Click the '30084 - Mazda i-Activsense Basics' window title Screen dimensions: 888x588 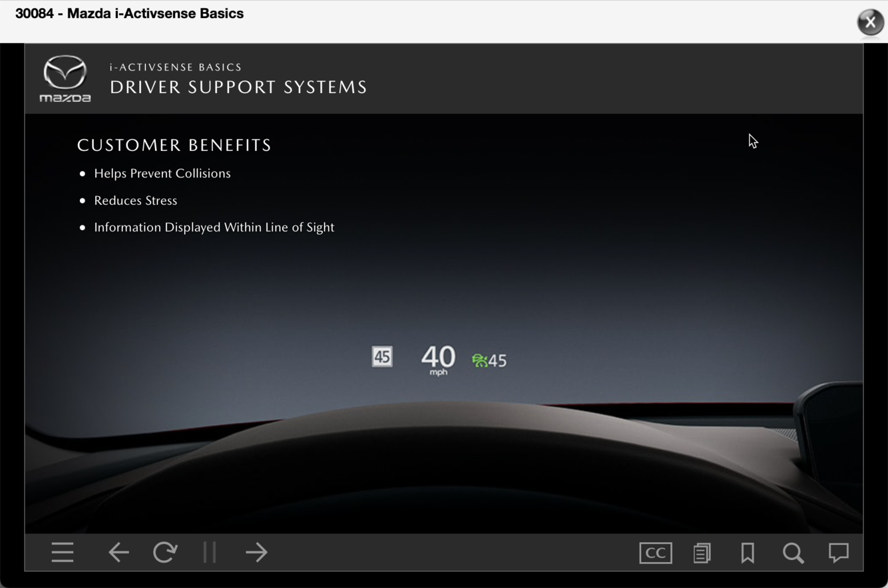pos(130,14)
